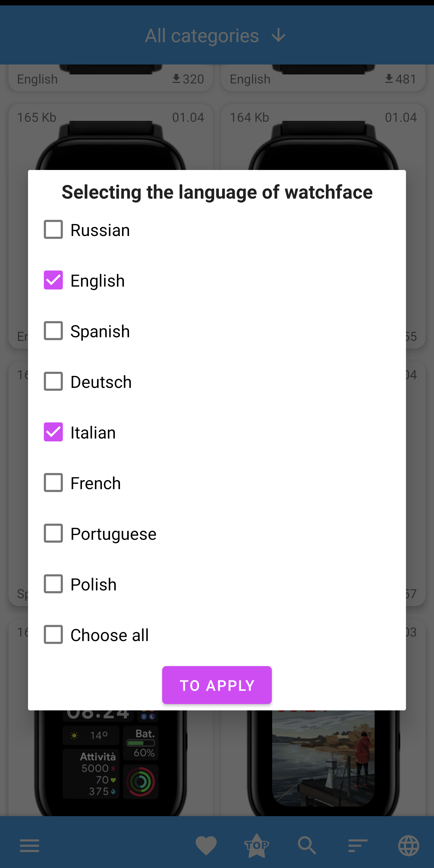
Task: Tick the Deutsch checkbox
Action: (53, 382)
